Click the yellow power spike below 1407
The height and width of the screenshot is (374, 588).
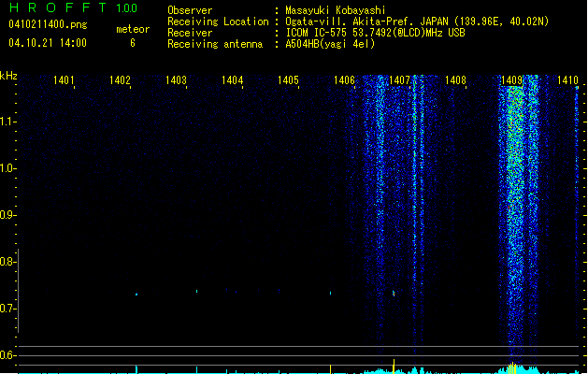pos(394,367)
